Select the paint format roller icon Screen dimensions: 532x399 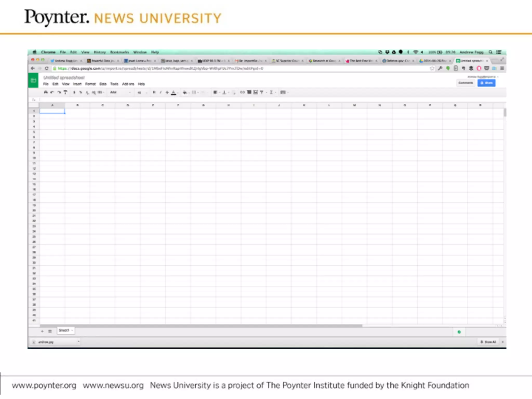coord(65,92)
